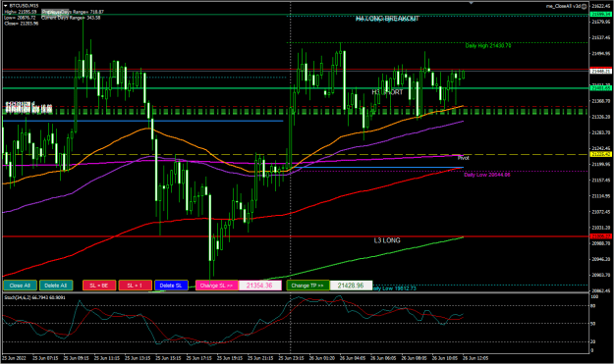The image size is (614, 364).
Task: Select the Daily Low label in magenta
Action: [x=486, y=175]
